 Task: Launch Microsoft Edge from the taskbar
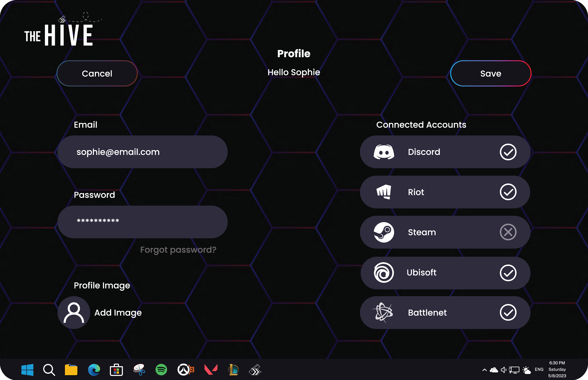tap(94, 370)
